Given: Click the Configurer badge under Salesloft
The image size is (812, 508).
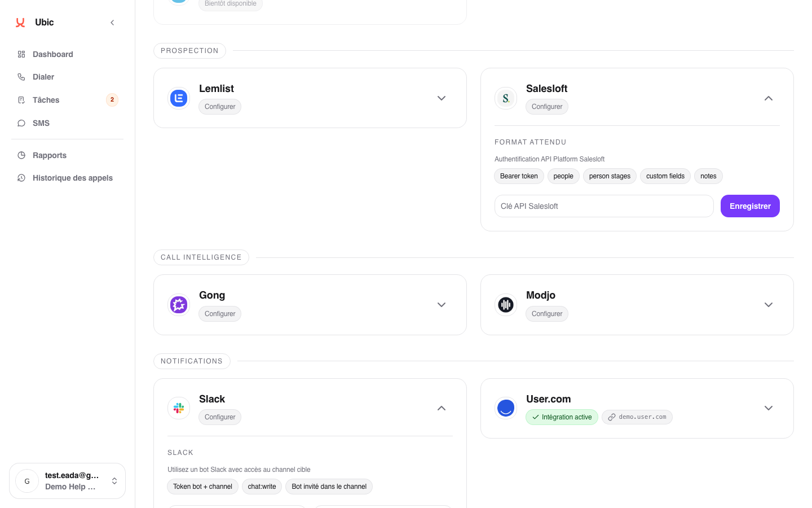Looking at the screenshot, I should (547, 107).
